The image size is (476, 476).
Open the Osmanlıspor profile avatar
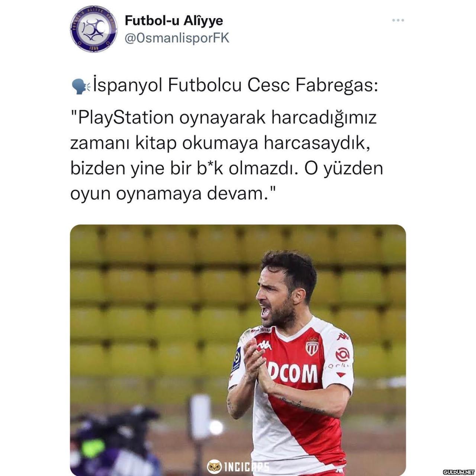pyautogui.click(x=91, y=29)
